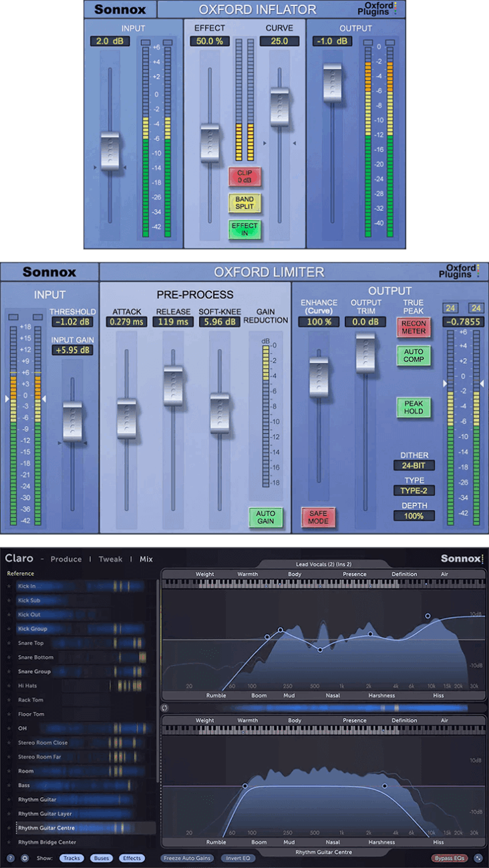Star the Kick Sub track
Screen dimensions: 489x868
[x=9, y=600]
